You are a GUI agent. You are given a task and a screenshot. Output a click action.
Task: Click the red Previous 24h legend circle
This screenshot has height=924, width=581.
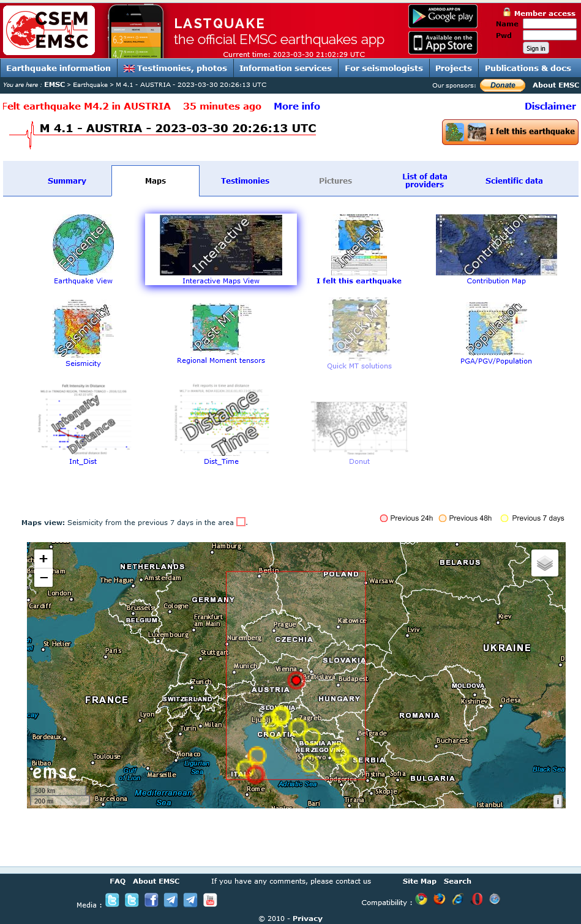pyautogui.click(x=384, y=518)
